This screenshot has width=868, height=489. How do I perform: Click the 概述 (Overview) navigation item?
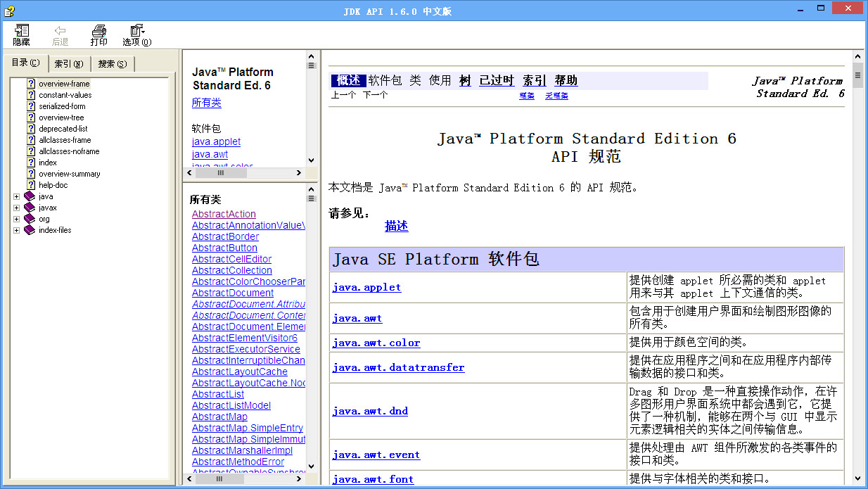(x=348, y=80)
